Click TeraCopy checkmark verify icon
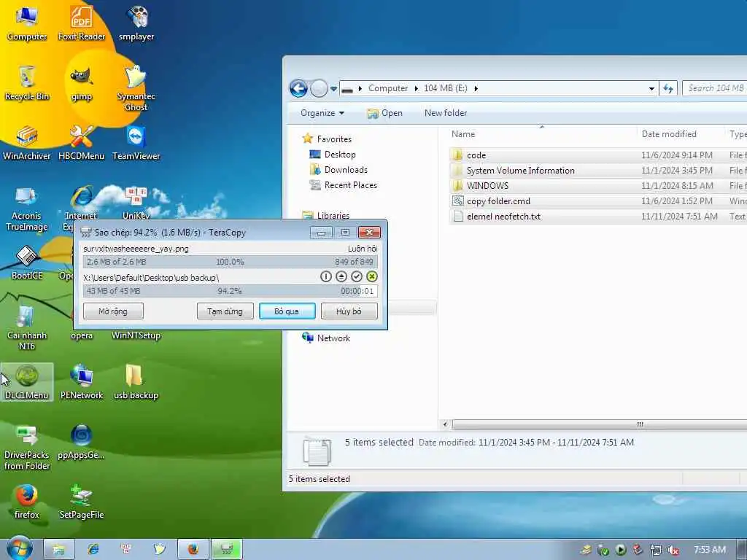The image size is (747, 560). click(356, 276)
